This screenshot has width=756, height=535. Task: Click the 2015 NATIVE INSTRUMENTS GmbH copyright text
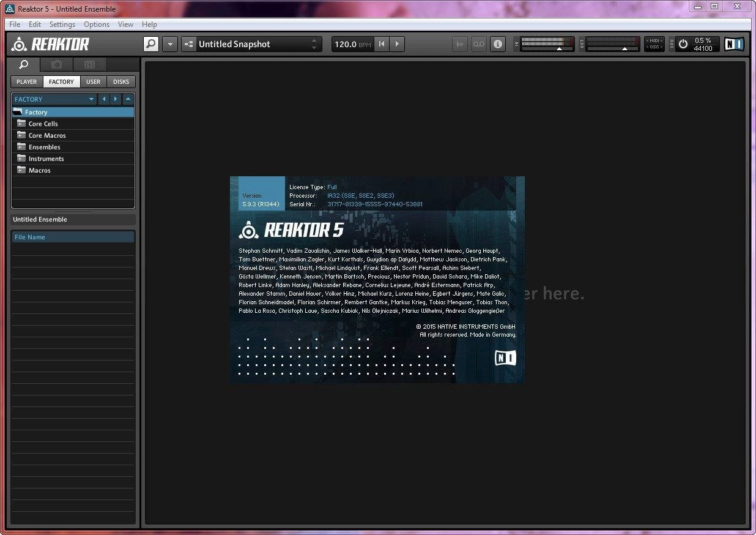click(465, 326)
